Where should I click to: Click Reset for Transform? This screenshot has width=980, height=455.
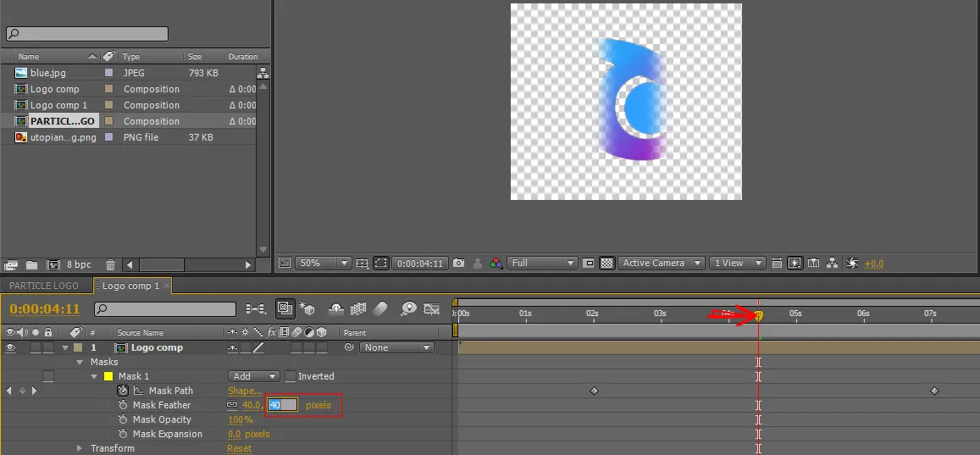[x=240, y=448]
